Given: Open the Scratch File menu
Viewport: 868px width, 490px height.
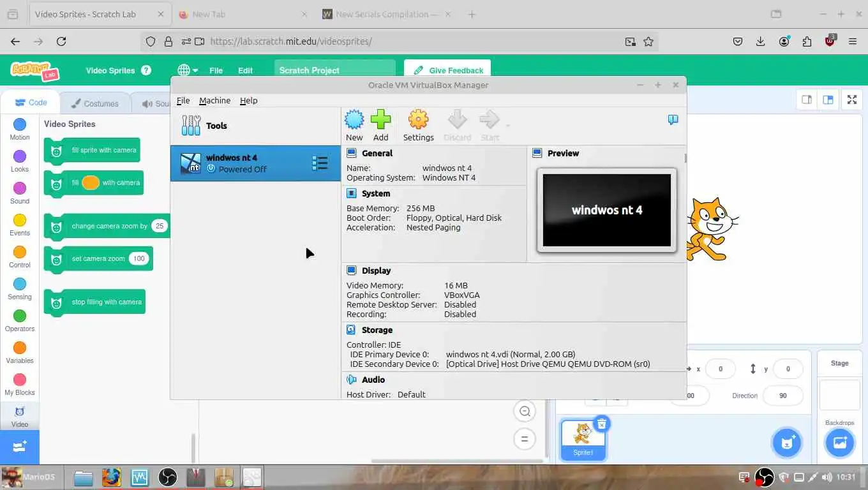Looking at the screenshot, I should tap(216, 70).
